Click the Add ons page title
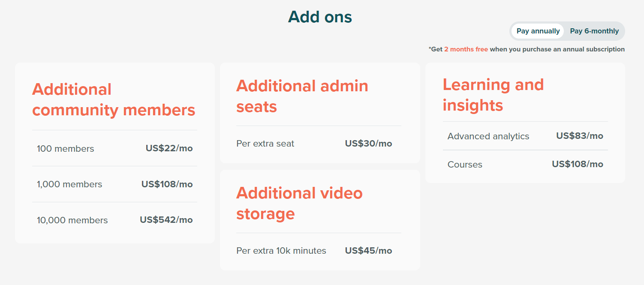The image size is (644, 285). pyautogui.click(x=320, y=16)
